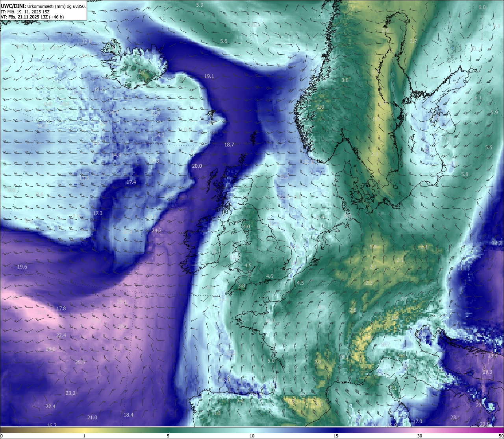The width and height of the screenshot is (504, 439).
Task: Click the 23.2 value label
Action: point(70,393)
